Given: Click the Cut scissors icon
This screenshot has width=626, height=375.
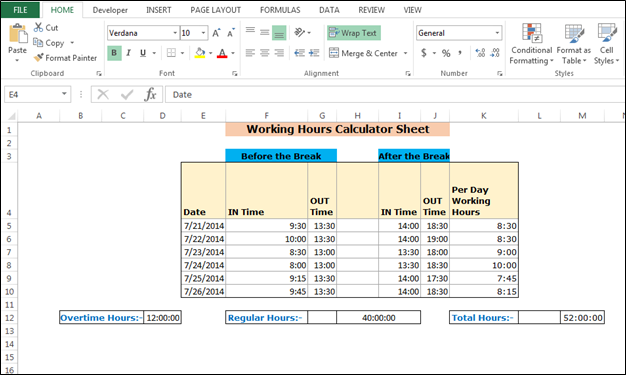Looking at the screenshot, I should click(38, 27).
